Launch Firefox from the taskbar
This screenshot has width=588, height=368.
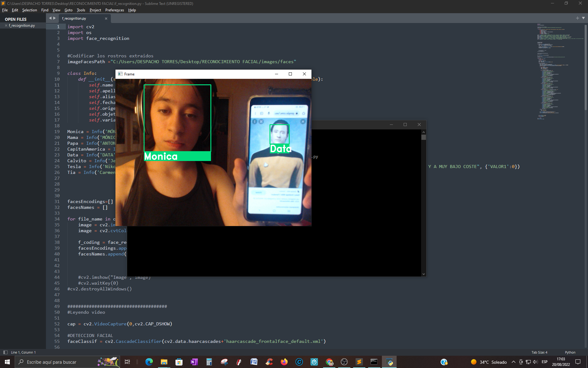284,362
